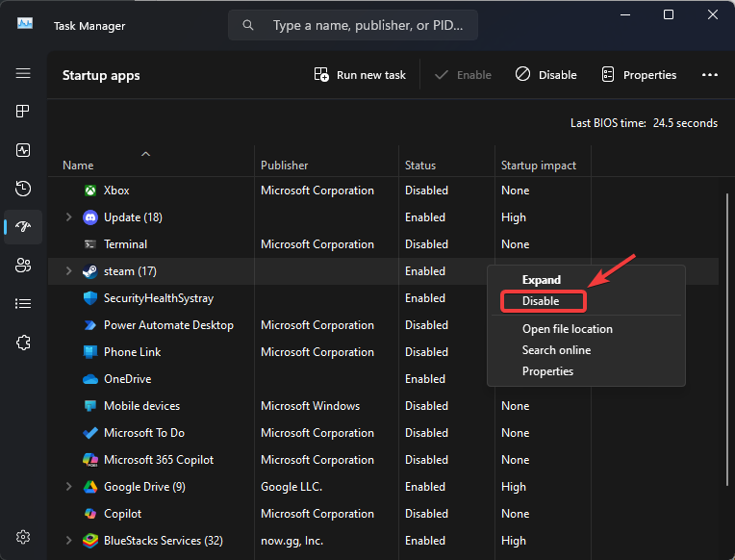Image resolution: width=735 pixels, height=560 pixels.
Task: Open Details page in sidebar
Action: point(23,304)
